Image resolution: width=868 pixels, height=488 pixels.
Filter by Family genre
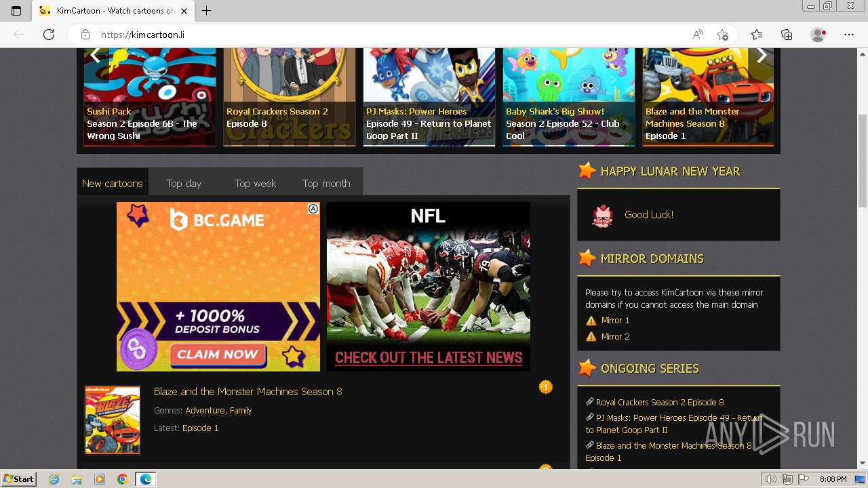[241, 410]
